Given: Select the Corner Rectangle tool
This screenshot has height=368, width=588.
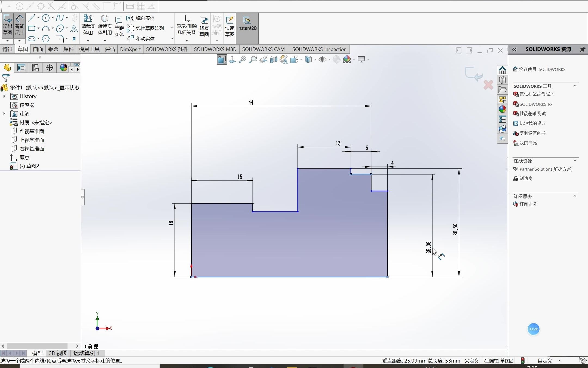Looking at the screenshot, I should pyautogui.click(x=32, y=28).
